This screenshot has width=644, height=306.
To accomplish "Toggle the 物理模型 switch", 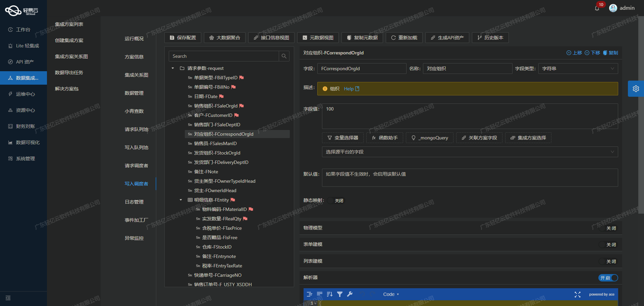I will [608, 228].
